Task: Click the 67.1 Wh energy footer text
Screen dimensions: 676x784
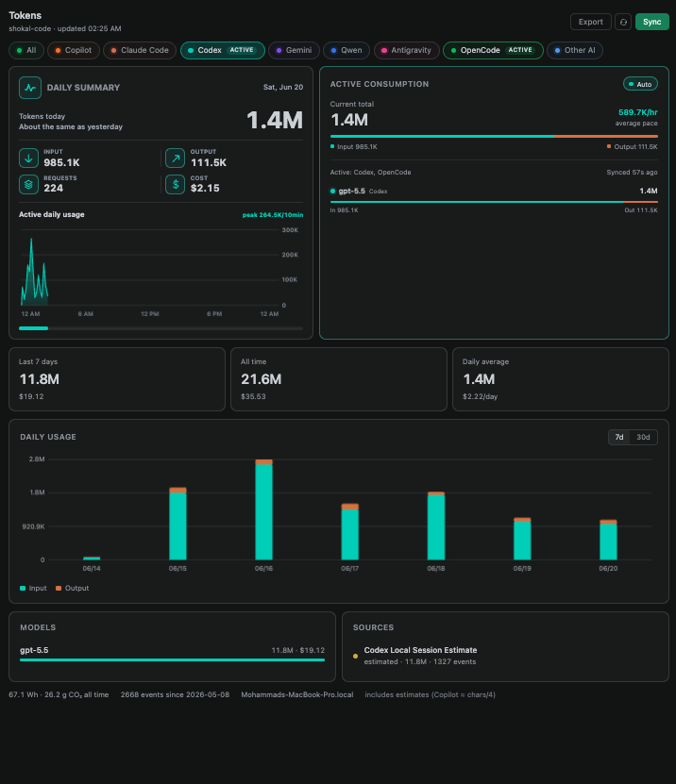Action: coord(59,695)
